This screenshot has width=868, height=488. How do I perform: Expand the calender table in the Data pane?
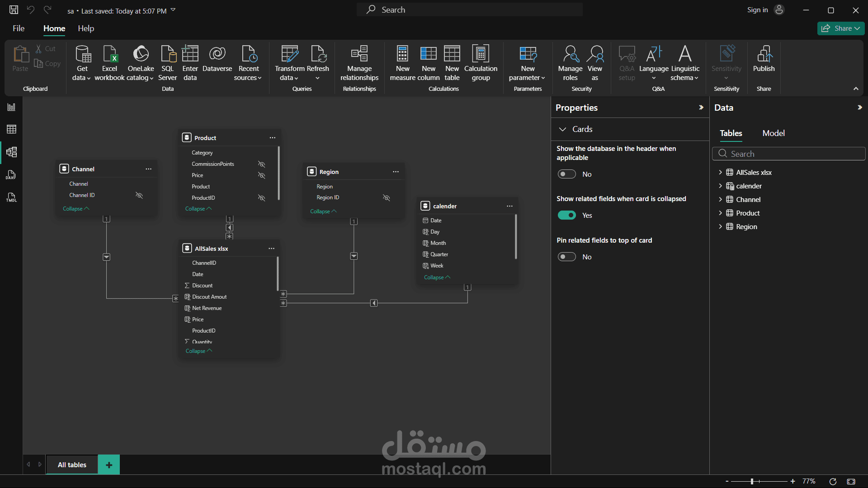tap(721, 186)
